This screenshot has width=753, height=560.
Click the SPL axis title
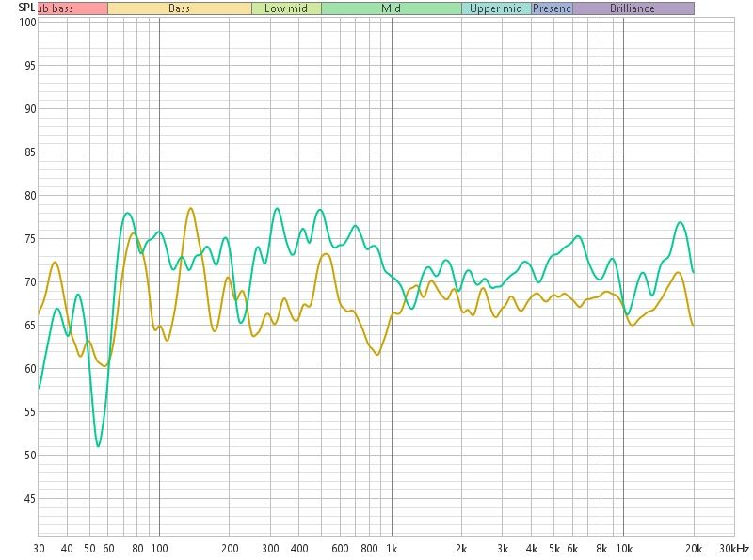[x=26, y=8]
